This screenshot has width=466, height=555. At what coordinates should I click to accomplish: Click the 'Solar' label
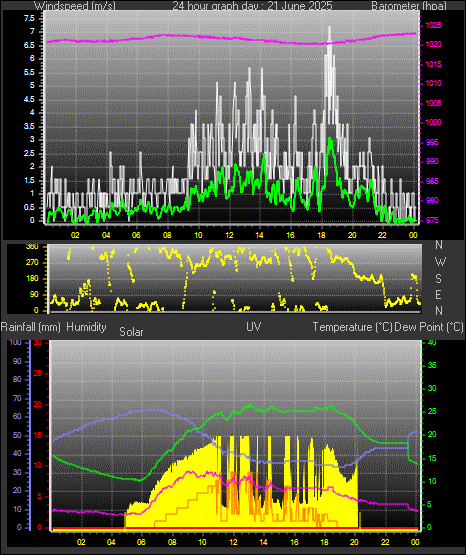(x=131, y=332)
